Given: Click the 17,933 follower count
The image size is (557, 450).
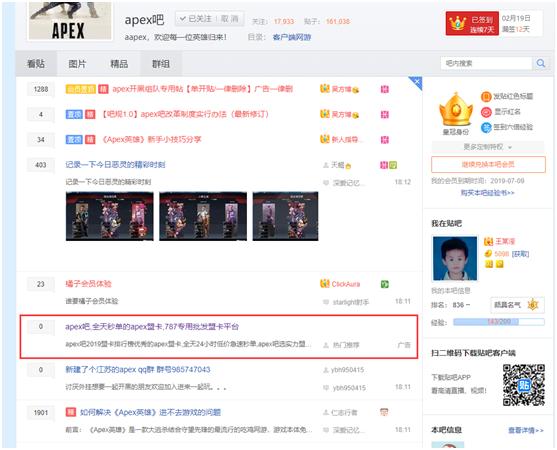Looking at the screenshot, I should (x=284, y=21).
